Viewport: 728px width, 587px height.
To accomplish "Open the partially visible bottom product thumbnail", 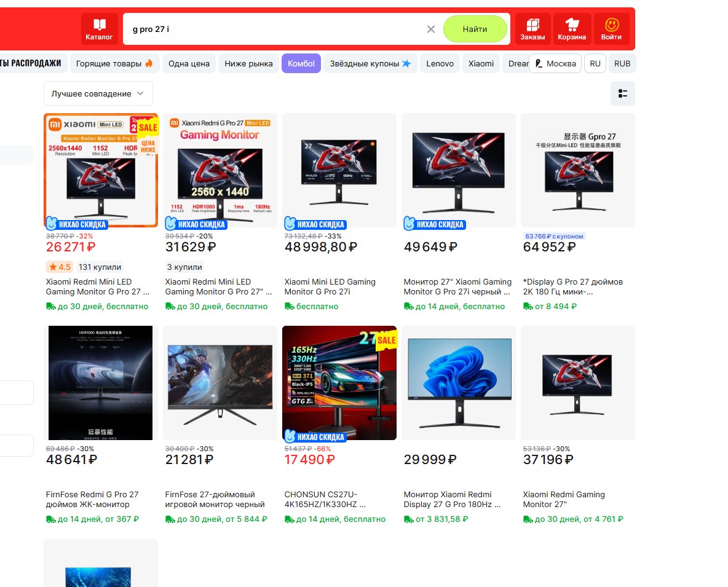I will (101, 563).
